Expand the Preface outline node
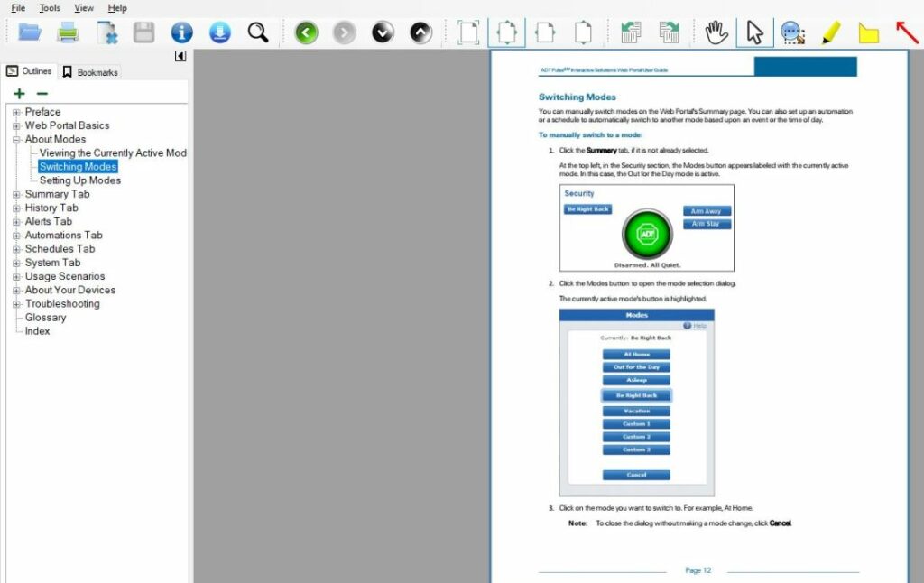This screenshot has height=583, width=924. 16,112
